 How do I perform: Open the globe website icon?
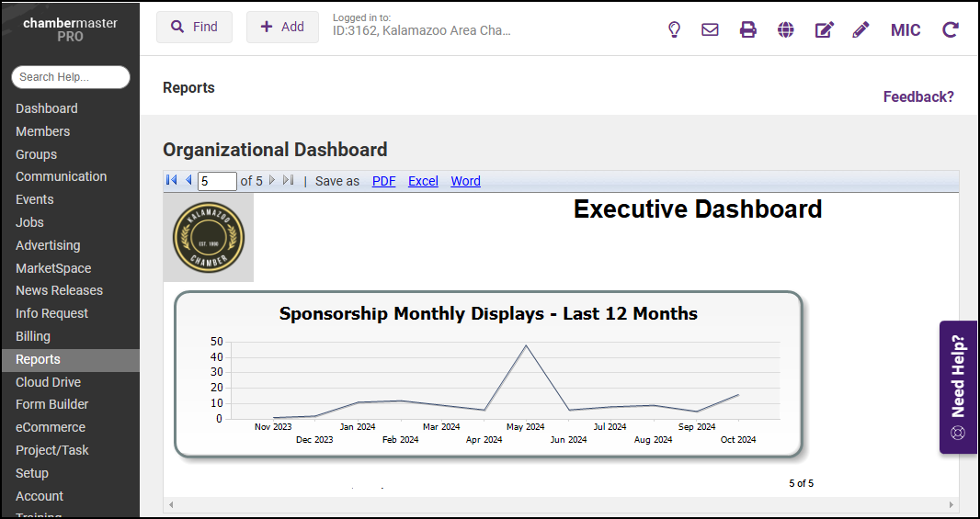[785, 29]
